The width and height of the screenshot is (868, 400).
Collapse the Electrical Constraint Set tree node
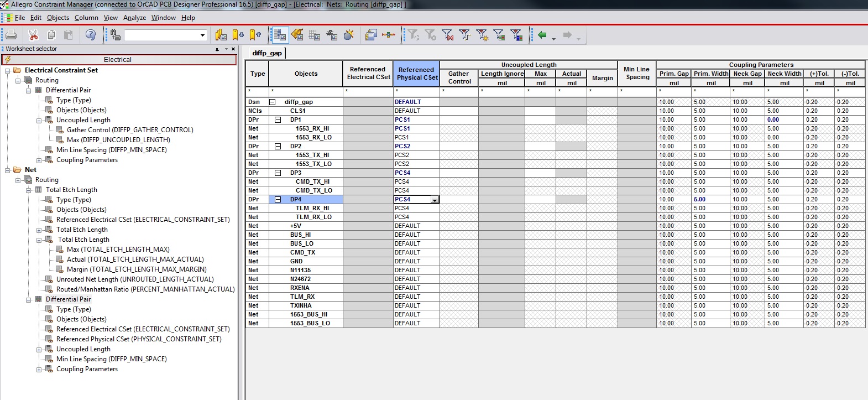tap(8, 70)
